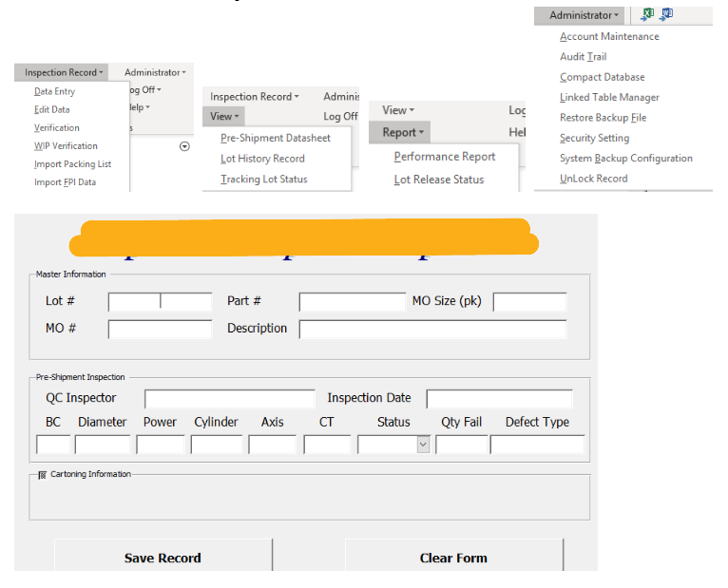This screenshot has width=728, height=588.
Task: Click the Export to Word icon
Action: click(x=667, y=14)
